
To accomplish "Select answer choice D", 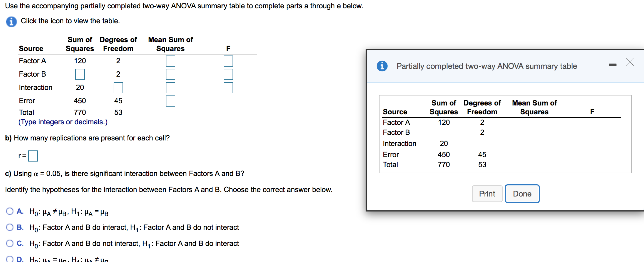I will point(10,258).
